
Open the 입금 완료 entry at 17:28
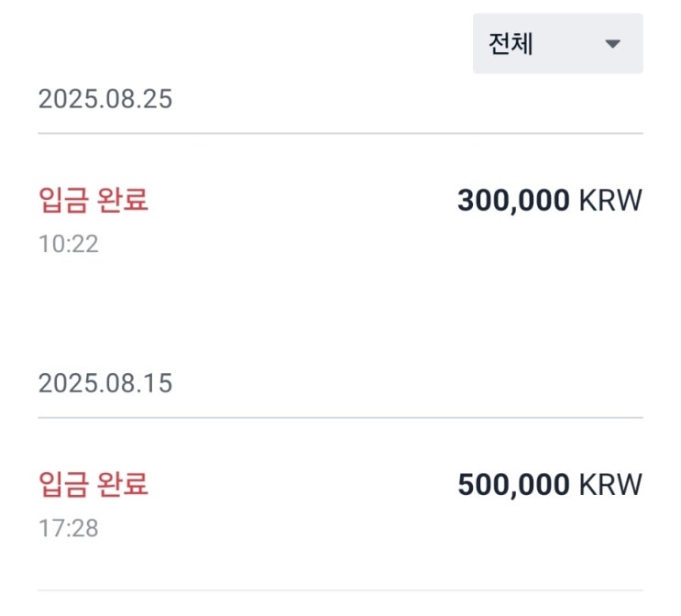click(93, 484)
